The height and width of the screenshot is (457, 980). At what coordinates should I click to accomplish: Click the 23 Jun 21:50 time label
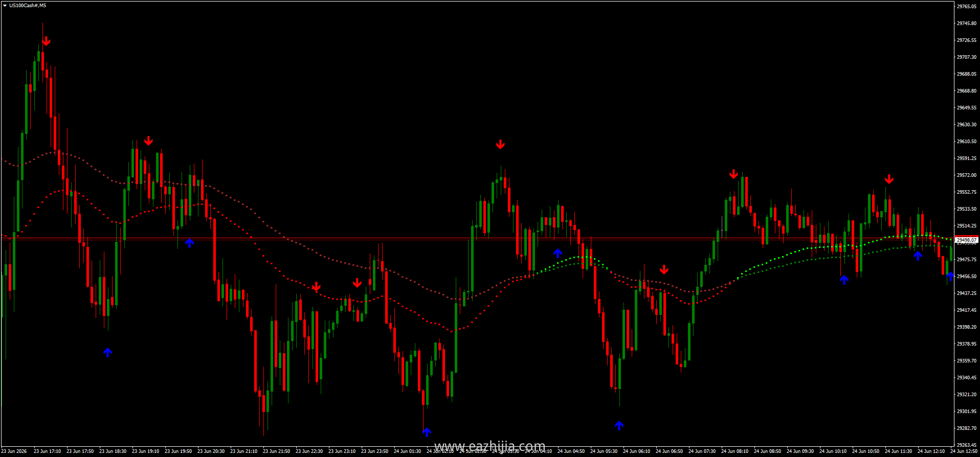[x=276, y=451]
